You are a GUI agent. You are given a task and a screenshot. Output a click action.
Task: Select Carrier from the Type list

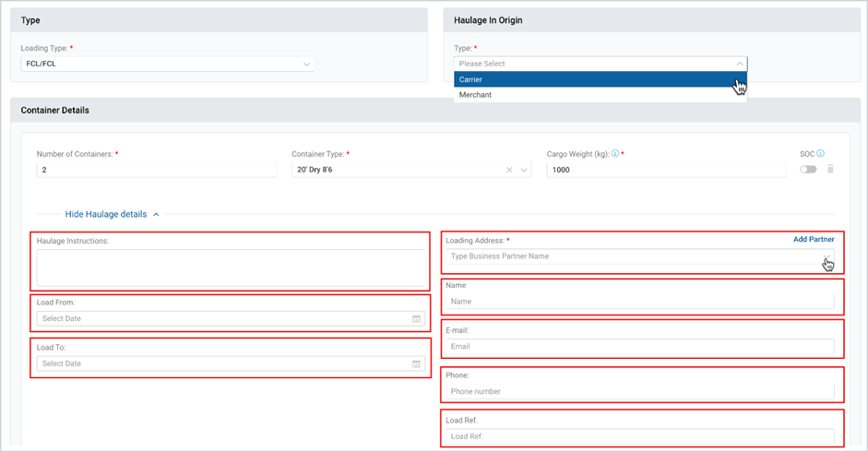coord(600,79)
